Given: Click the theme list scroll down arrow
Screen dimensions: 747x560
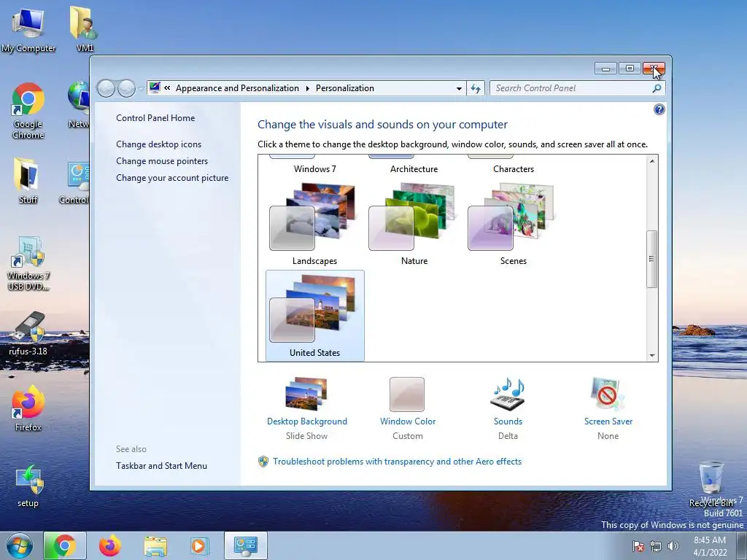Looking at the screenshot, I should tap(651, 356).
